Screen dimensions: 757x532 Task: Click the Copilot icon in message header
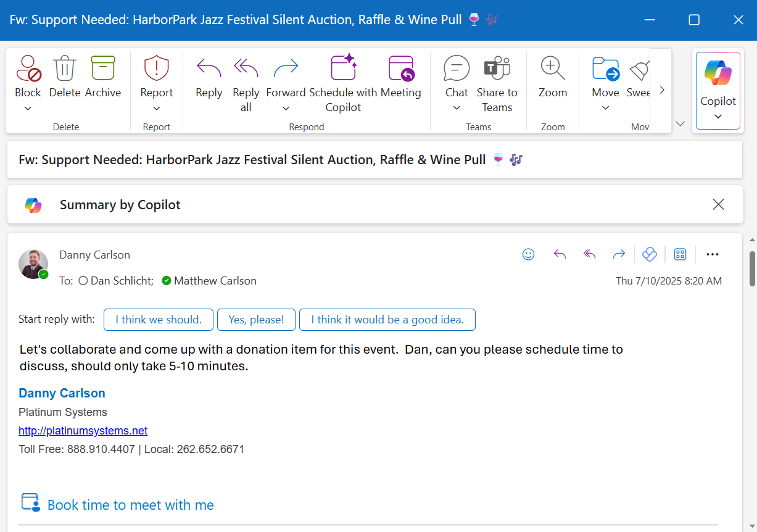click(649, 254)
